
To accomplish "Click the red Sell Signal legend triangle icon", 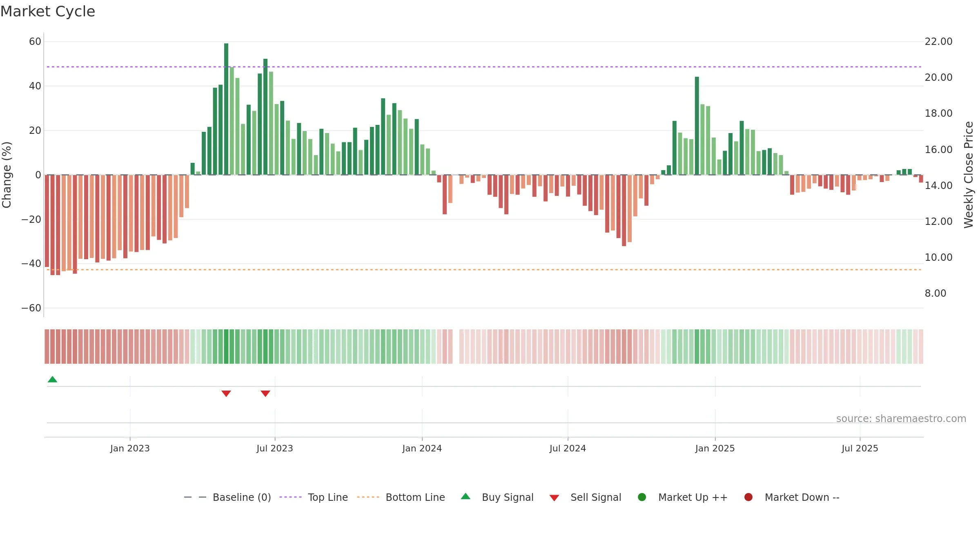I will click(554, 498).
